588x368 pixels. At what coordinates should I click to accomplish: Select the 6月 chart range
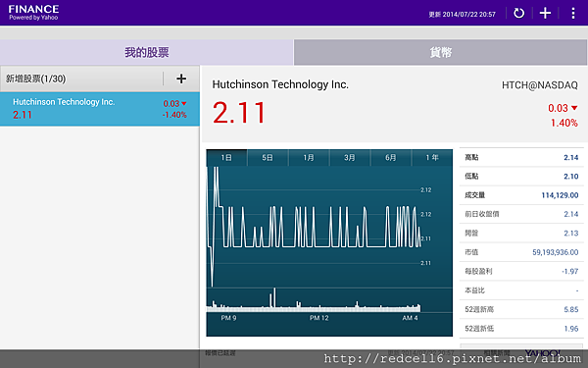click(x=391, y=158)
